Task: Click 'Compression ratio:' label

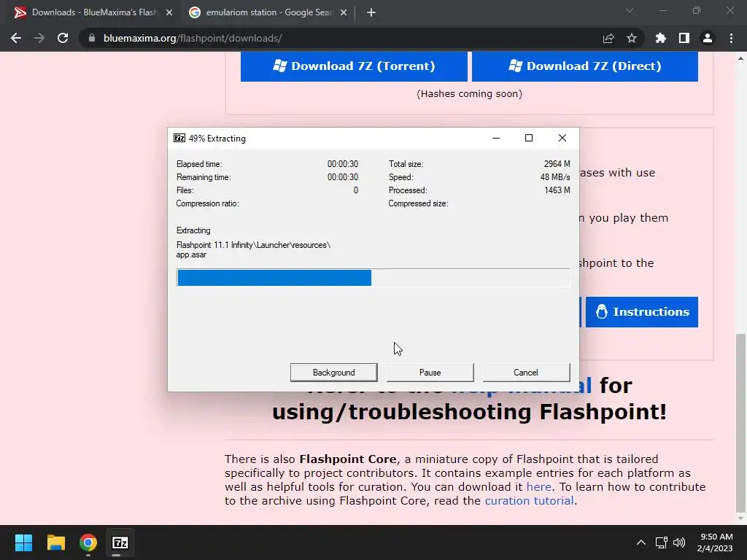Action: (x=208, y=203)
